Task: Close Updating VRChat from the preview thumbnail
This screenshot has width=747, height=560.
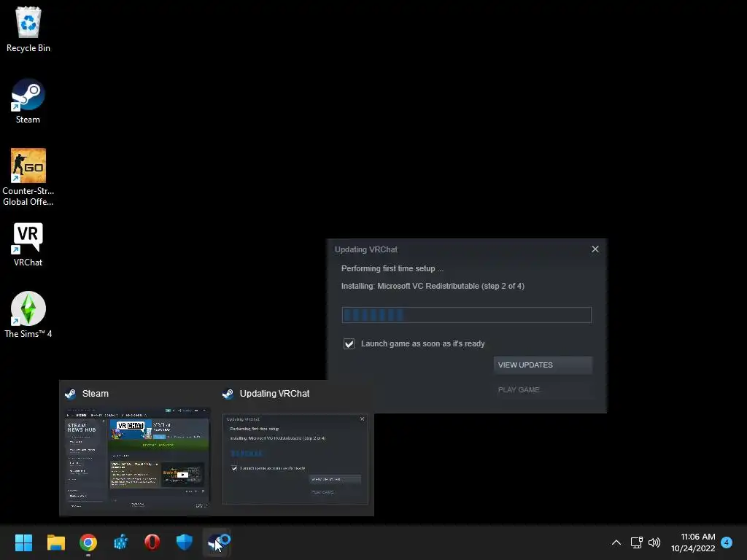Action: (x=362, y=419)
